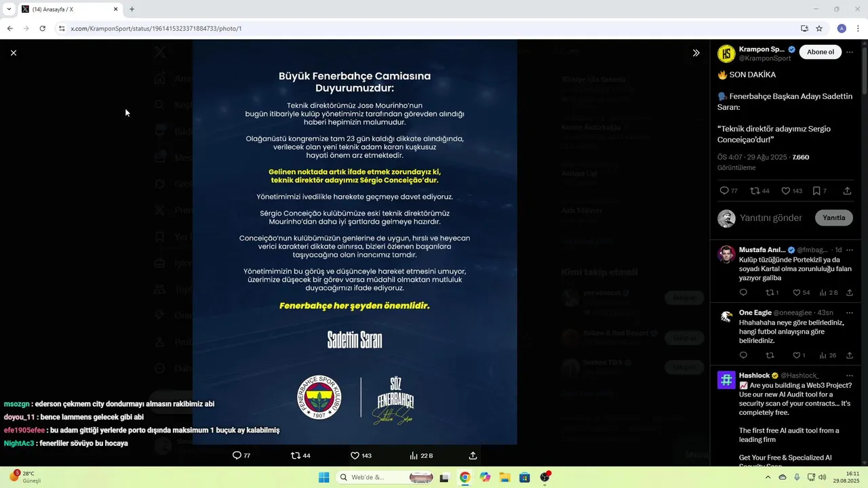Like Mustafa Anıl's comment with 54 likes
Image resolution: width=868 pixels, height=488 pixels.
click(x=801, y=293)
